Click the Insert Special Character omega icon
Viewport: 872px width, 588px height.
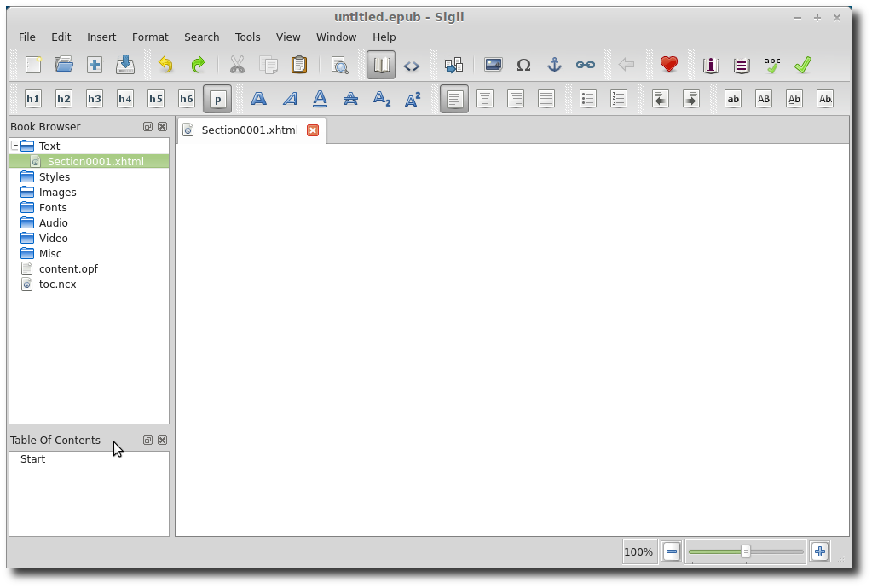coord(523,65)
